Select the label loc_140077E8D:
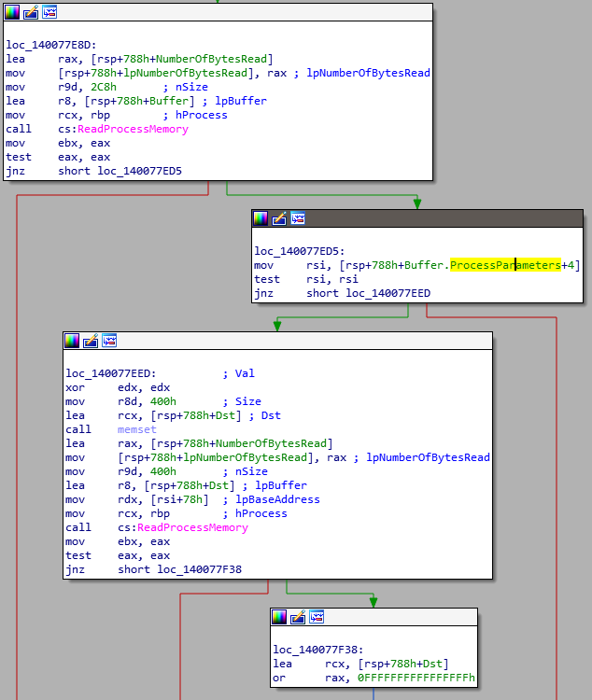592x700 pixels. pos(51,45)
